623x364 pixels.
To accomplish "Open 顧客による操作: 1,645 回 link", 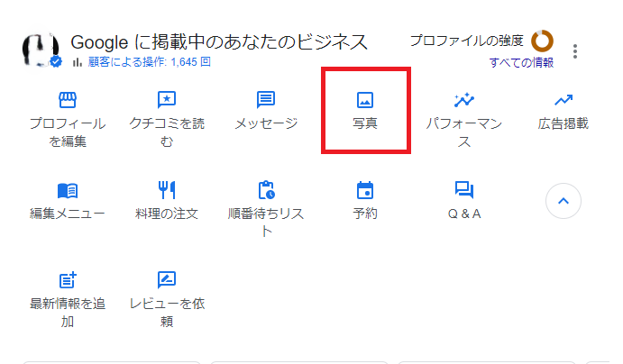I will 150,62.
